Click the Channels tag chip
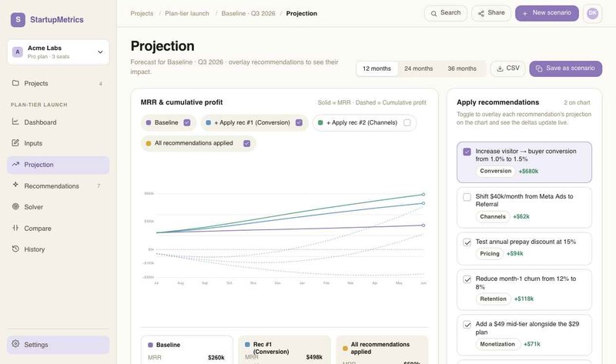Screen dimensions: 616x364 (493, 216)
